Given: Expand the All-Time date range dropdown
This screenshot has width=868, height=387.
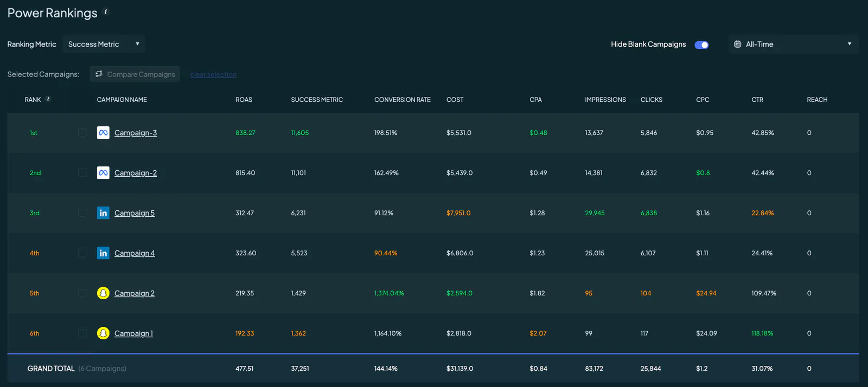Looking at the screenshot, I should coord(794,44).
